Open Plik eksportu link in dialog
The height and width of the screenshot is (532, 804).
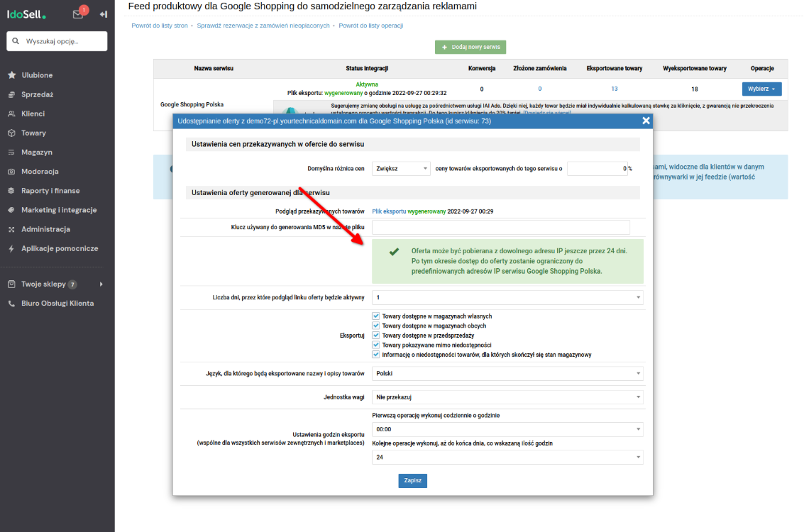[389, 211]
